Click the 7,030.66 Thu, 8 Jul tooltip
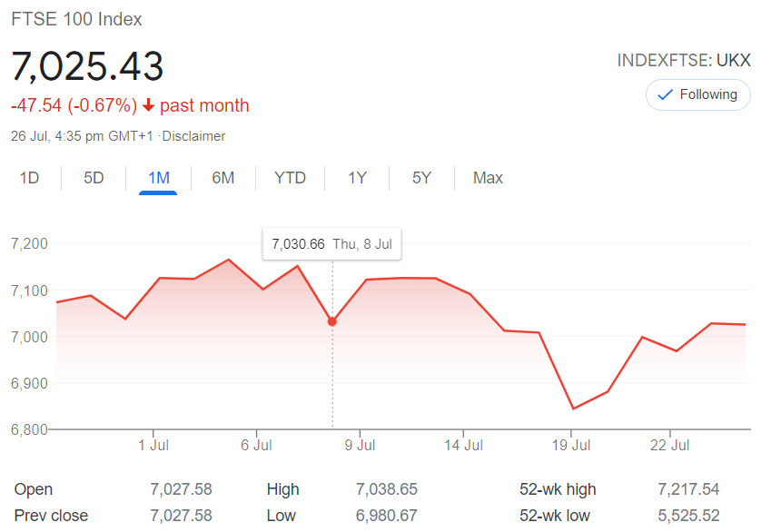The height and width of the screenshot is (532, 771). tap(332, 244)
